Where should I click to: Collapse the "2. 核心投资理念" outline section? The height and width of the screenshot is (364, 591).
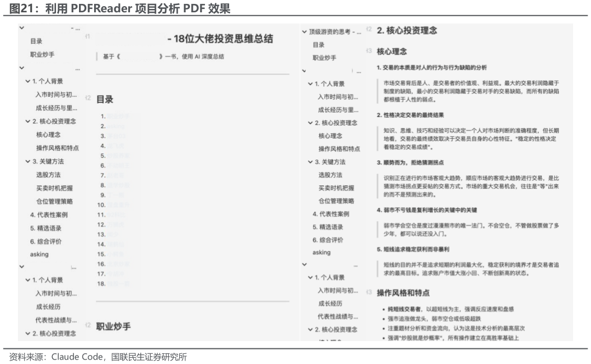[27, 121]
